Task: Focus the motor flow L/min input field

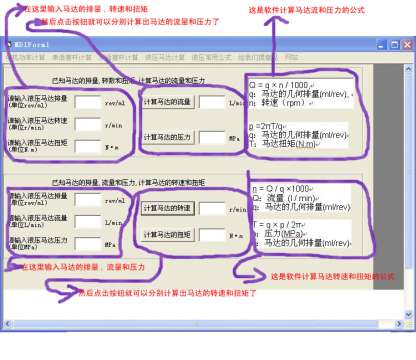Action: 88,222
